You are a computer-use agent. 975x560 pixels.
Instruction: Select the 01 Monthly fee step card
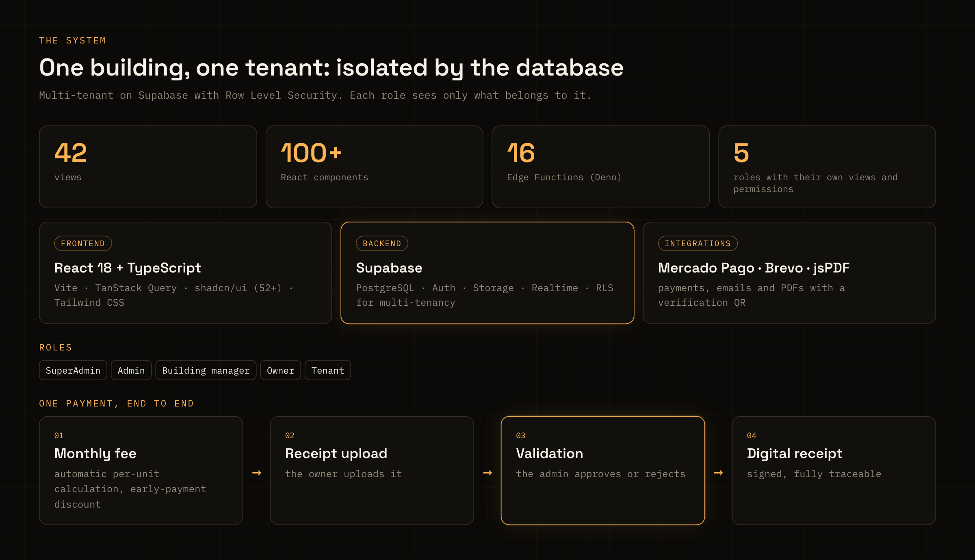[x=141, y=471]
